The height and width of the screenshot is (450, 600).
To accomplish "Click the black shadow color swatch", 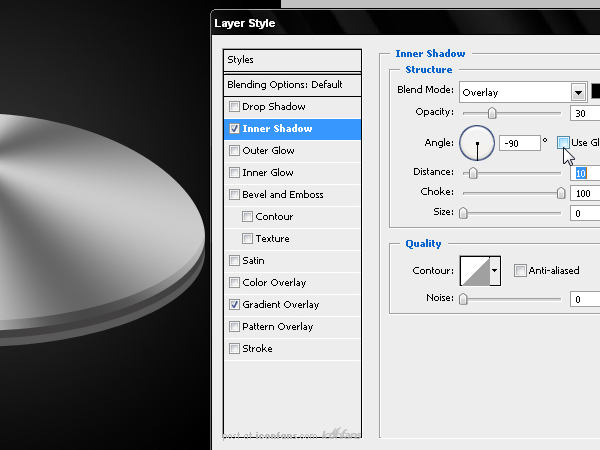I will 595,92.
